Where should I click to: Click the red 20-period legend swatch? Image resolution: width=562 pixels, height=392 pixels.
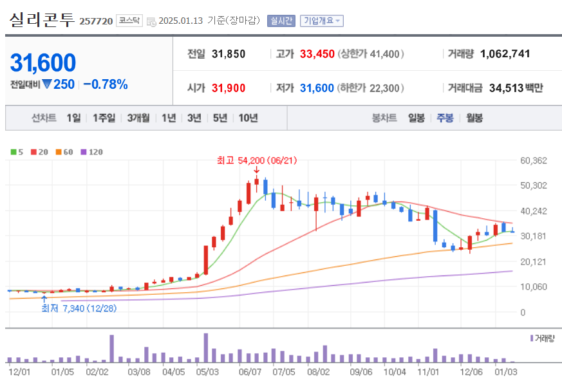(x=33, y=152)
